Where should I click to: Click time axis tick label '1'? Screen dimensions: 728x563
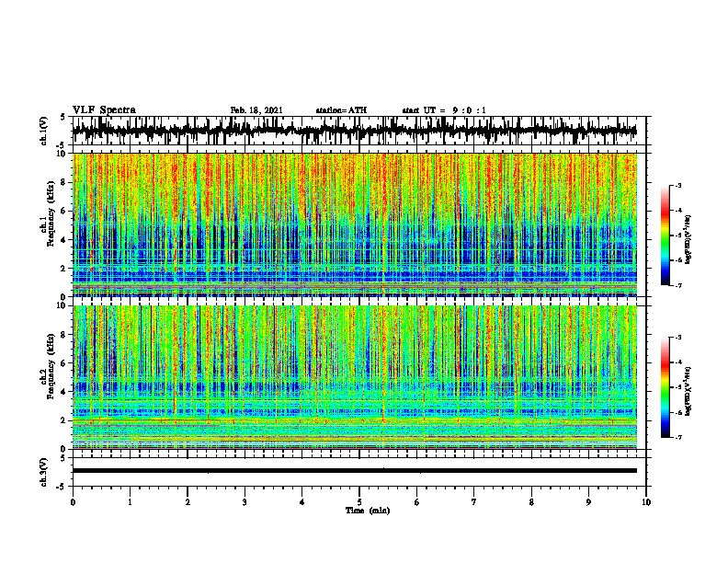130,502
